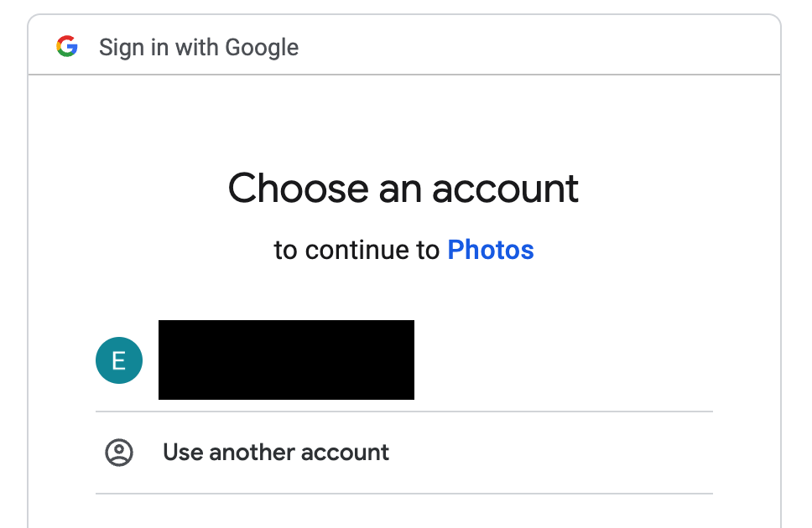Click the person icon for another account
This screenshot has width=812, height=528.
(x=119, y=453)
